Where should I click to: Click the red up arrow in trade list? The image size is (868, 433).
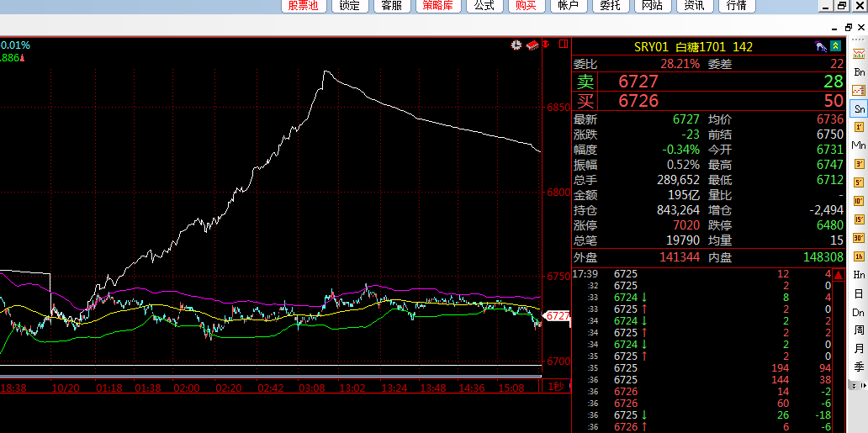tap(839, 275)
